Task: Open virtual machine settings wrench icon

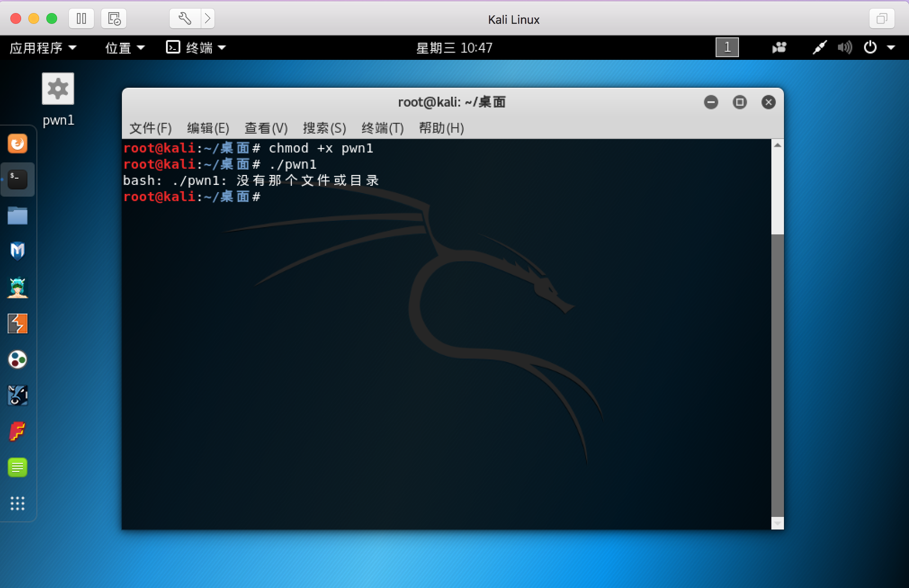Action: coord(185,19)
